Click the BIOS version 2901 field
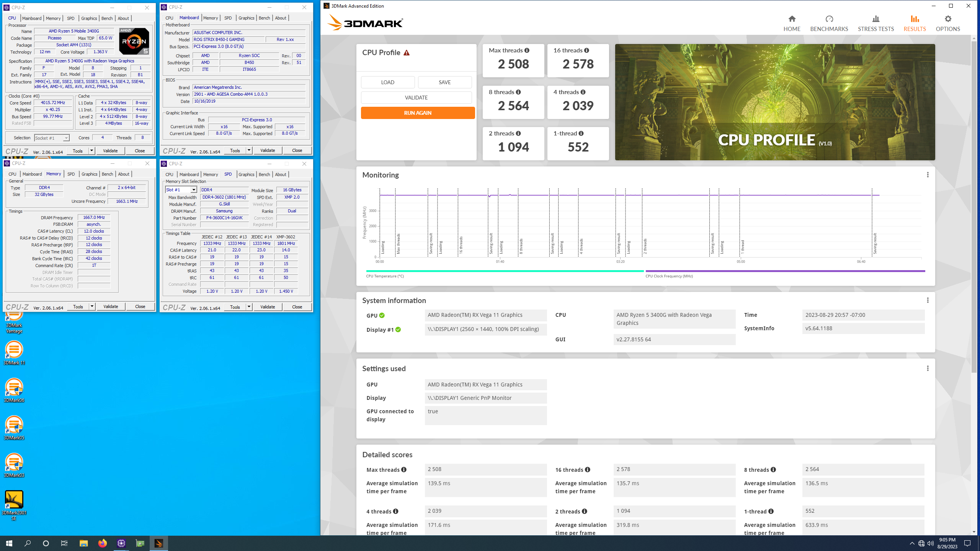The height and width of the screenshot is (551, 980). [249, 94]
